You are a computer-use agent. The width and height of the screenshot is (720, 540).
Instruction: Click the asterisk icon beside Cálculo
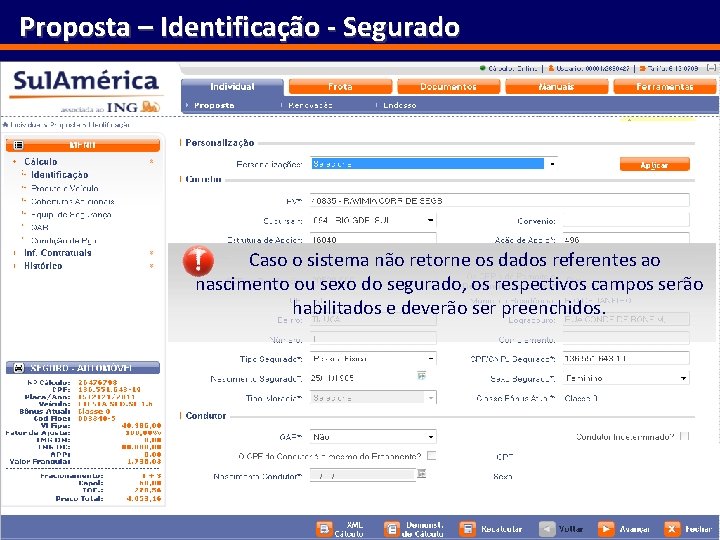tap(151, 162)
